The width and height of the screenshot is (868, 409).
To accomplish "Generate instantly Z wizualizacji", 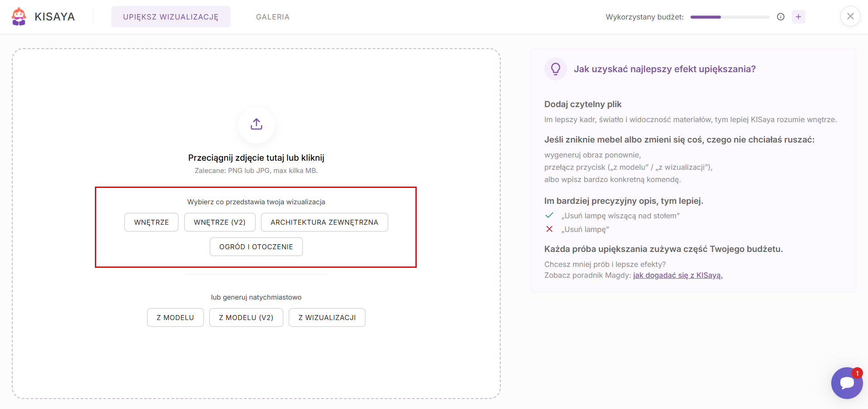I will pos(327,317).
